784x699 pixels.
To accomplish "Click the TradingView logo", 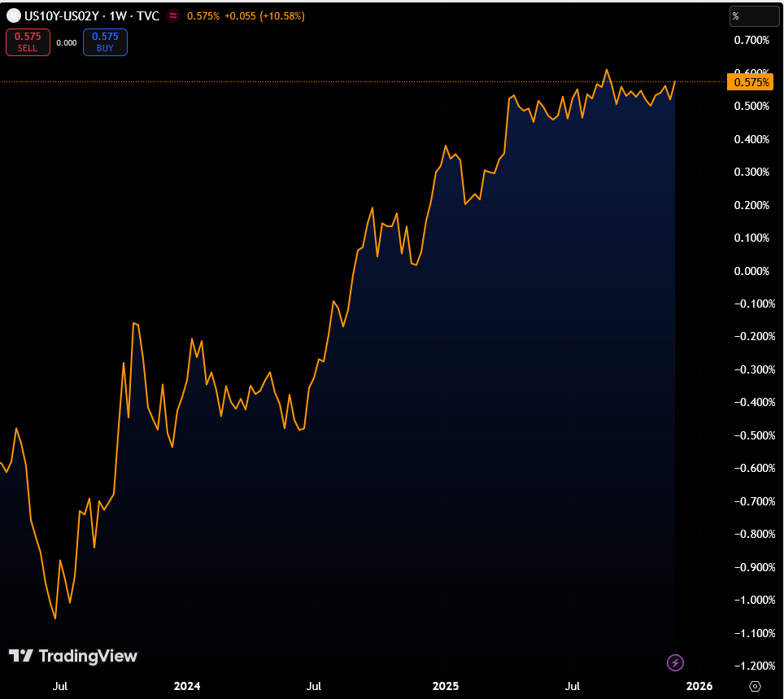I will (x=73, y=656).
